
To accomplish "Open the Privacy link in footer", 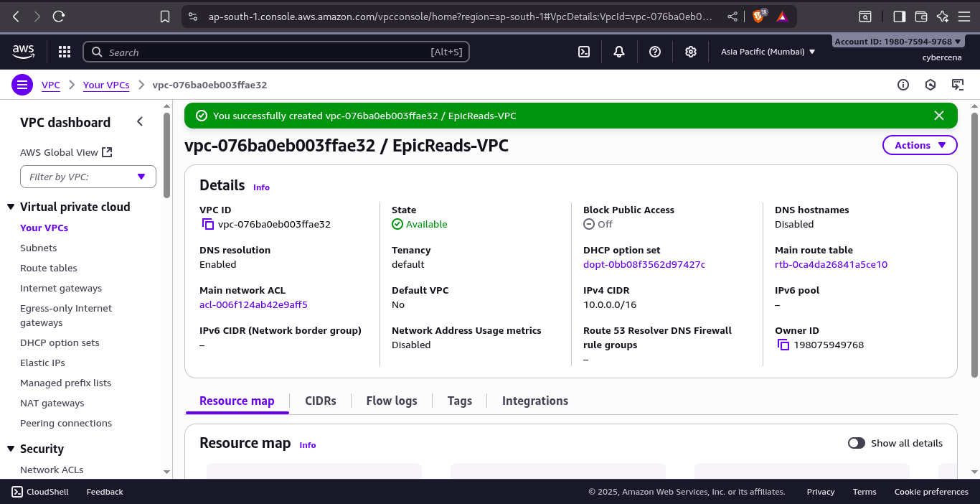I will (821, 492).
